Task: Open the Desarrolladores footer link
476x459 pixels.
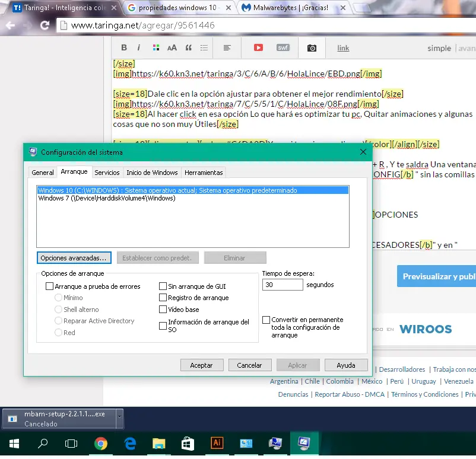Action: (402, 369)
